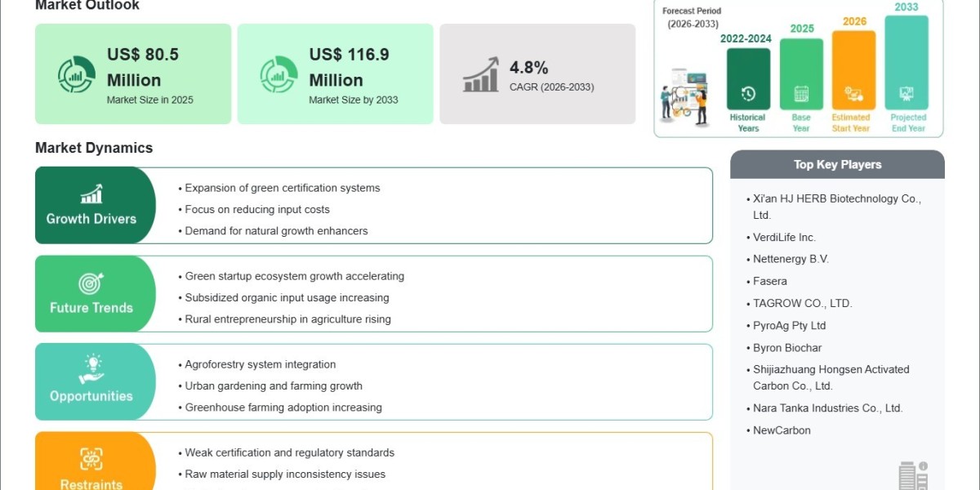Click the Restraints chain-link icon
Viewport: 980px width, 490px height.
[x=91, y=459]
